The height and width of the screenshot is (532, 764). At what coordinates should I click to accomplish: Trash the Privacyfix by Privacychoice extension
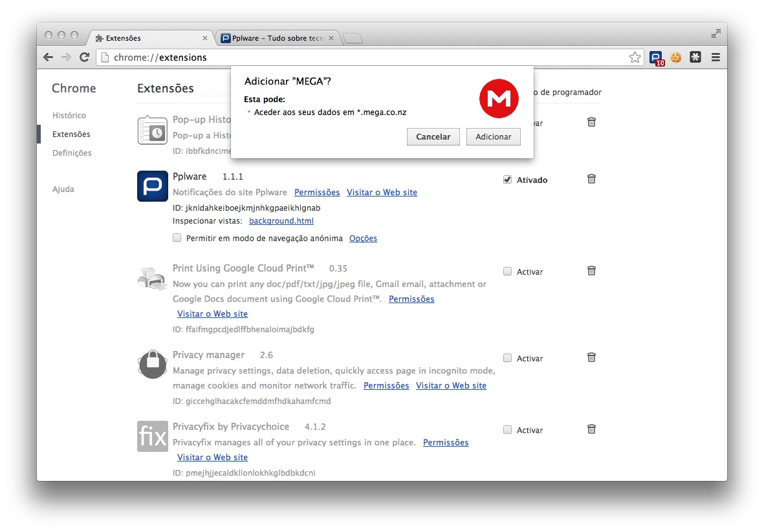point(591,429)
